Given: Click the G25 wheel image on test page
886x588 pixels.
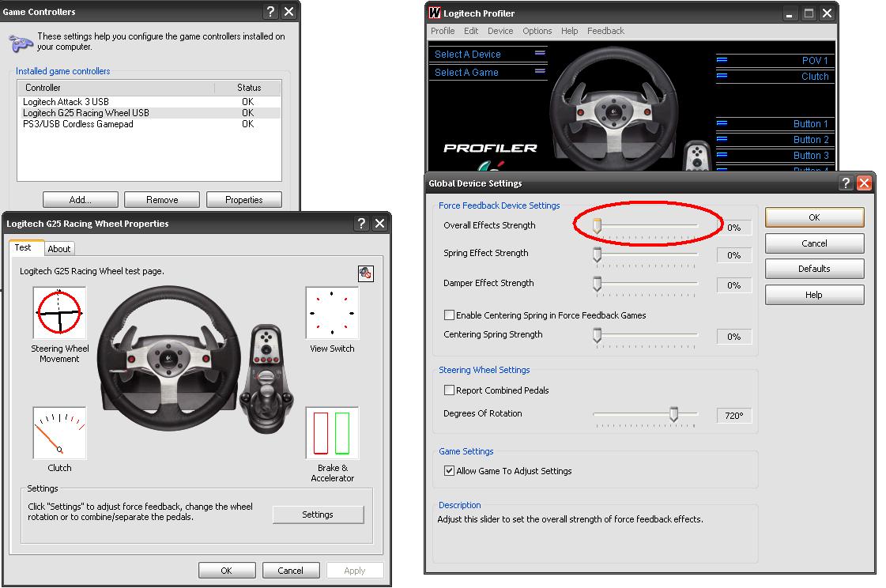Looking at the screenshot, I should [x=168, y=360].
